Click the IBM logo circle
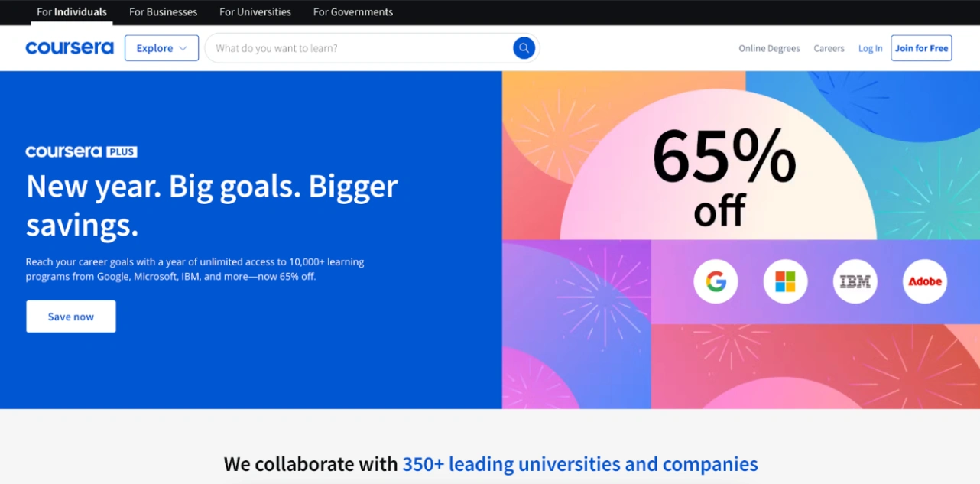The height and width of the screenshot is (484, 980). [855, 281]
